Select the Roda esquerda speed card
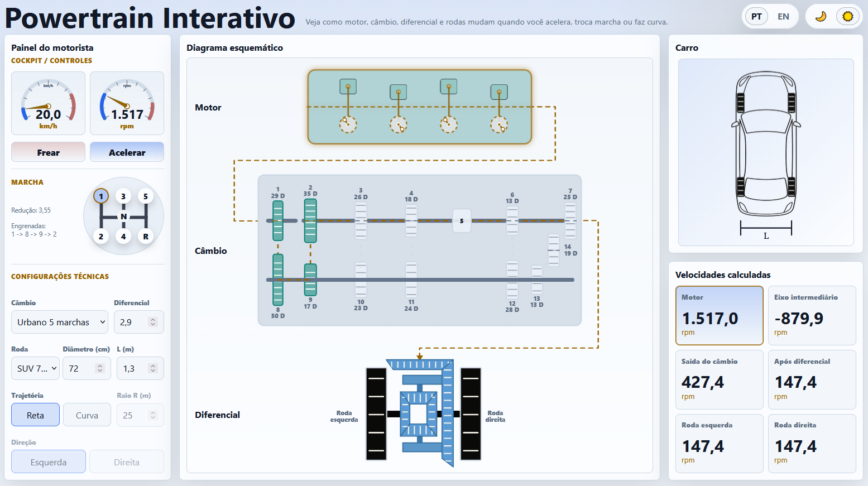Viewport: 868px width, 486px height. (x=719, y=444)
